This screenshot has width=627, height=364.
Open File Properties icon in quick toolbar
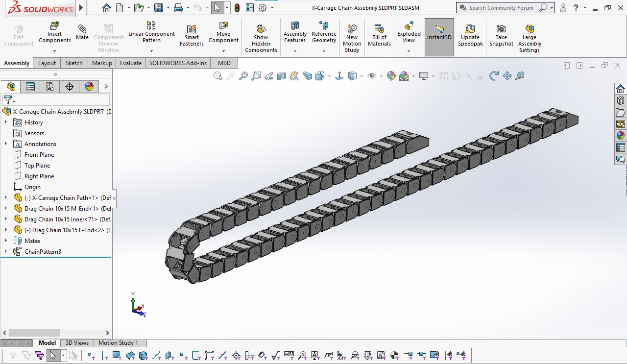click(x=250, y=8)
